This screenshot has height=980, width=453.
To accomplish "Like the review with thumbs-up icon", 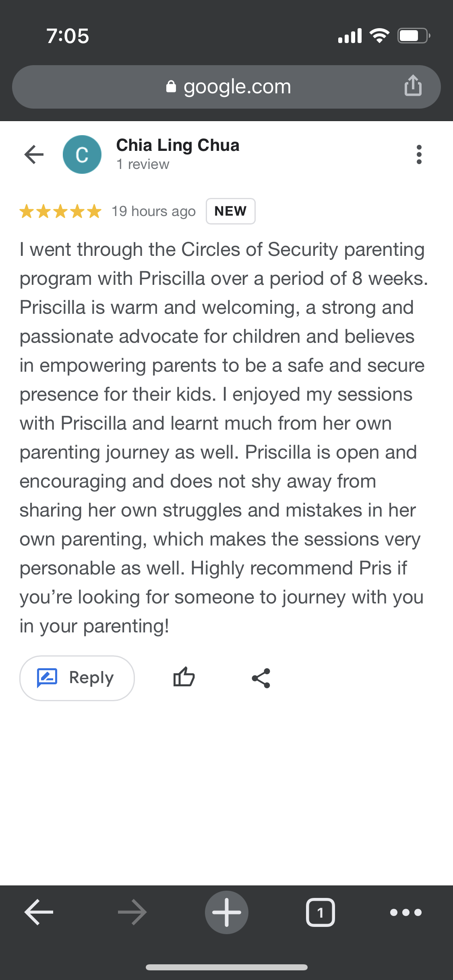I will pyautogui.click(x=184, y=677).
